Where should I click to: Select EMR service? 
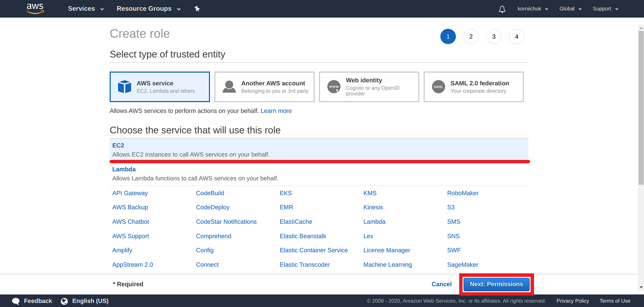click(x=286, y=207)
